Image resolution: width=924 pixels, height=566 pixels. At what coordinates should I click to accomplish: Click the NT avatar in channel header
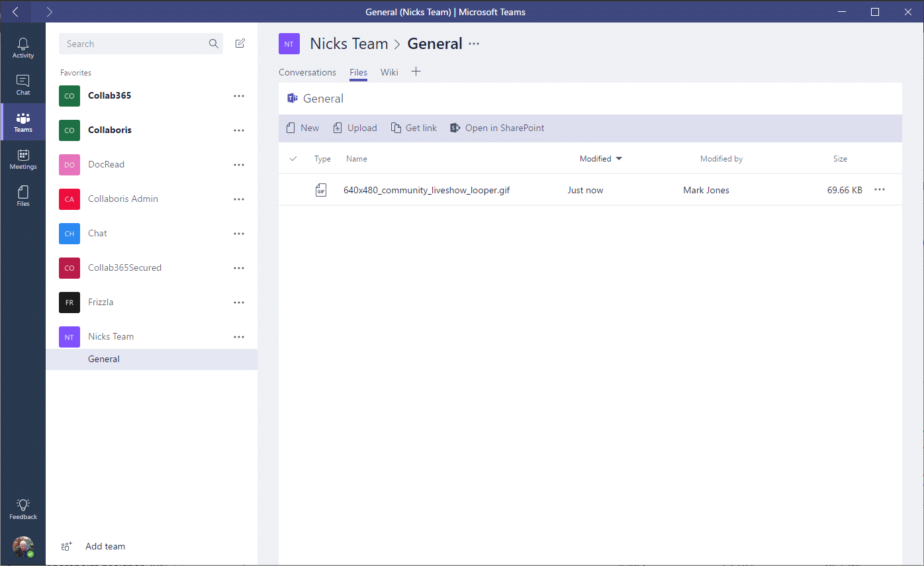289,44
